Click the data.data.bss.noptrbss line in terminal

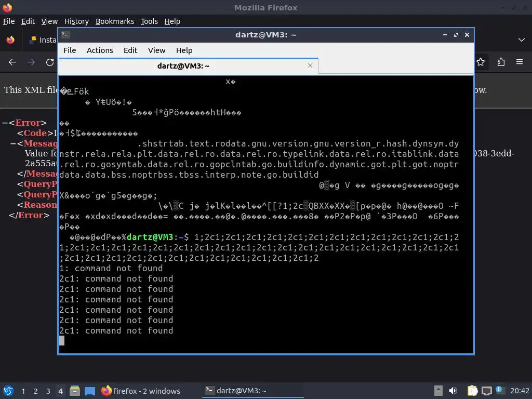189,175
